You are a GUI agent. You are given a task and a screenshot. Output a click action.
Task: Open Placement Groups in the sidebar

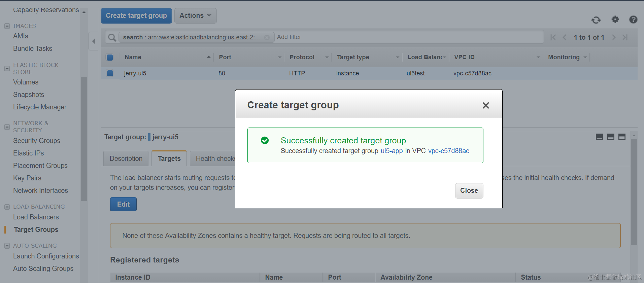click(x=40, y=166)
